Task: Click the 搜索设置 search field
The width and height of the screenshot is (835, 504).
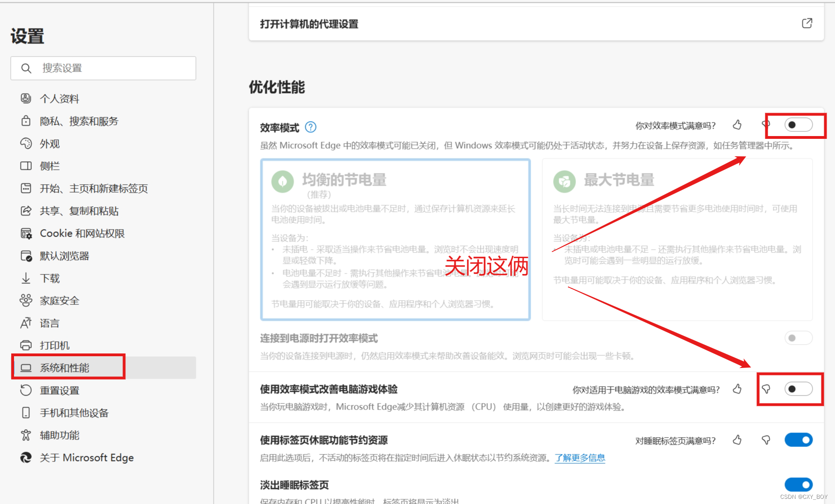Action: 103,68
